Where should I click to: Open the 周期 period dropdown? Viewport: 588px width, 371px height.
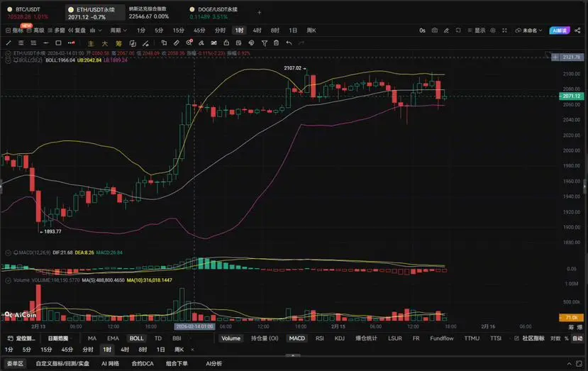pyautogui.click(x=118, y=31)
